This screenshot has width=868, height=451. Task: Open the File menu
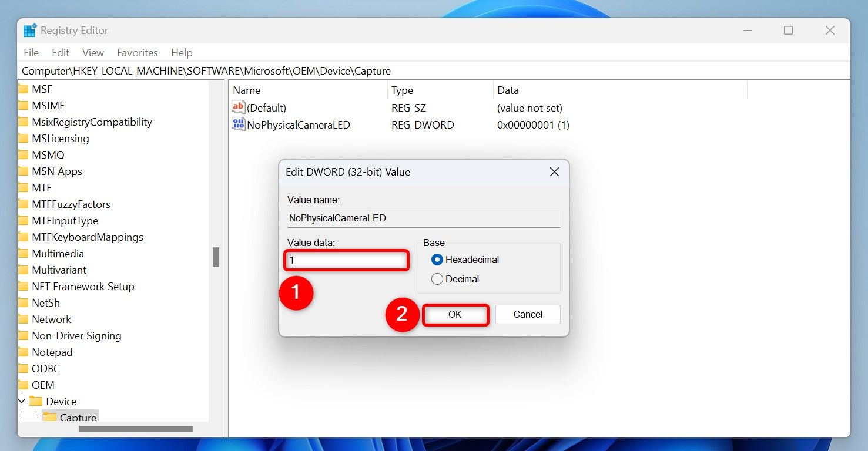[x=31, y=53]
